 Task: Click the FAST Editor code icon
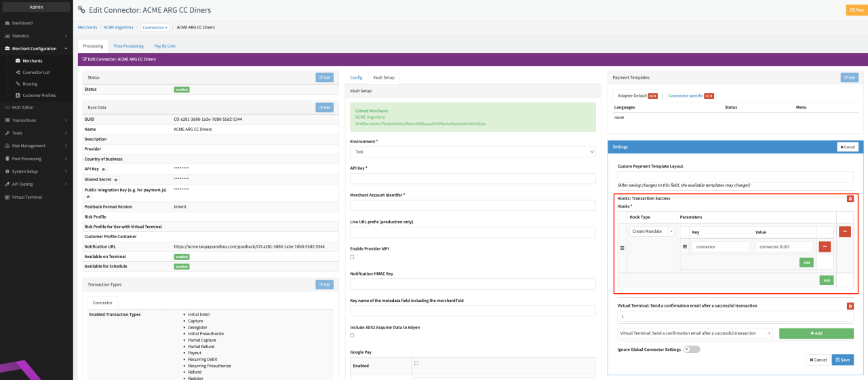pyautogui.click(x=7, y=107)
